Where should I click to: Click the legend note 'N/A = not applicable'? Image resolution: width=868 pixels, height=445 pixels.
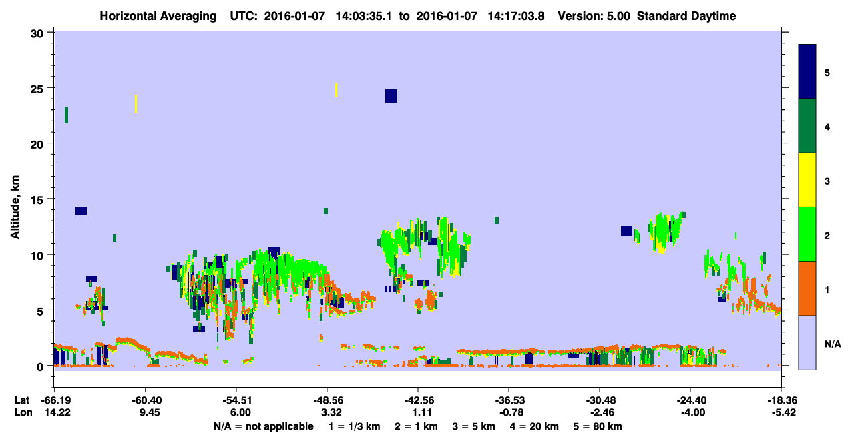click(264, 426)
